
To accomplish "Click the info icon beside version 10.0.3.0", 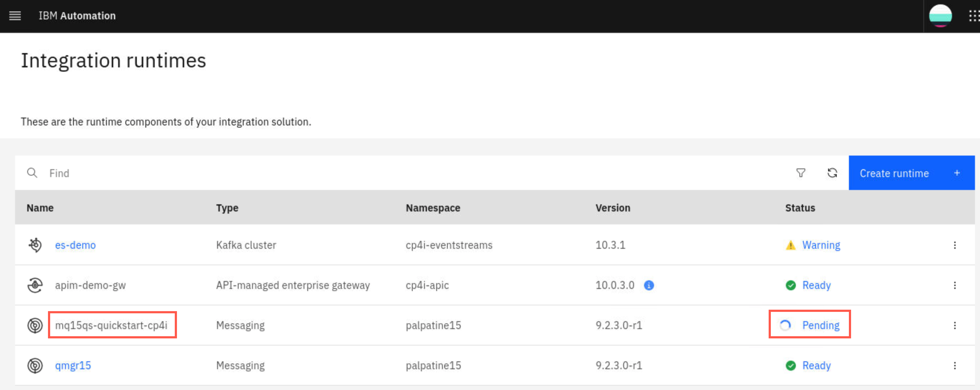I will click(x=649, y=285).
